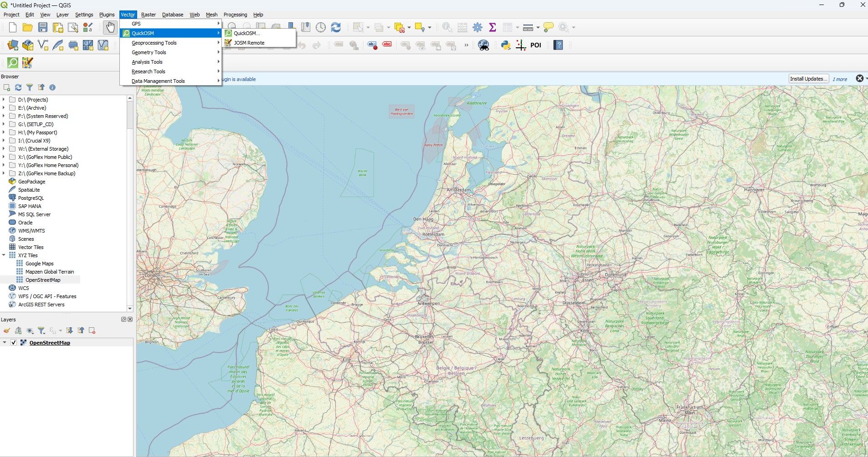Select QuickOSM... from the submenu
The width and height of the screenshot is (868, 457).
246,33
